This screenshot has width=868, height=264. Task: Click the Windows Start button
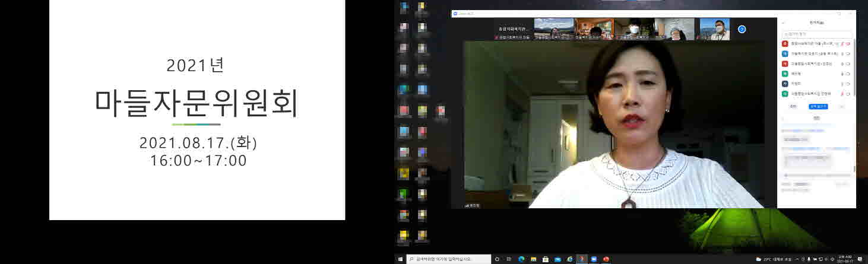[x=400, y=259]
